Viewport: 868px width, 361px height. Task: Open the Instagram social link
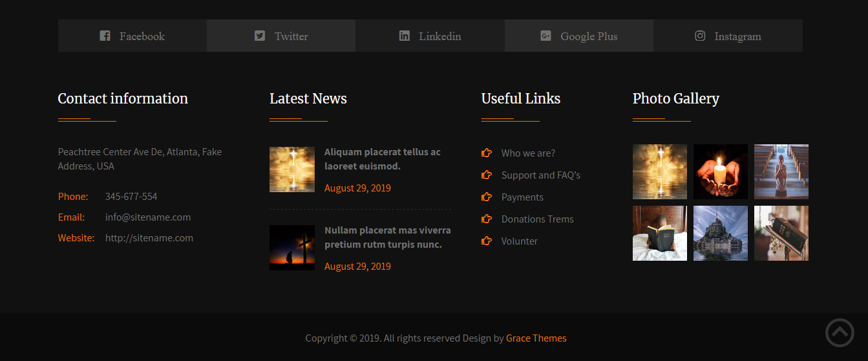[728, 36]
